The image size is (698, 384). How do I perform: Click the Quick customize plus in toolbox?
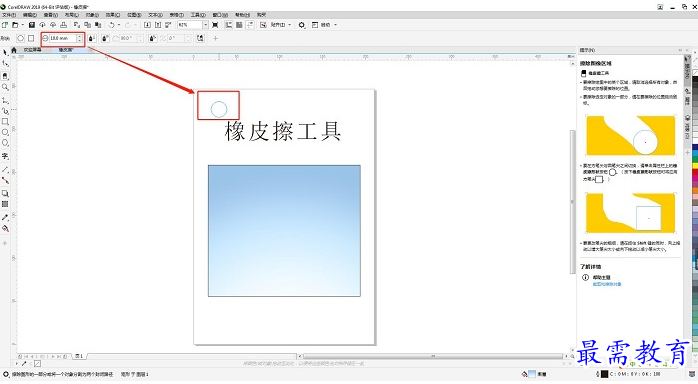[x=5, y=243]
